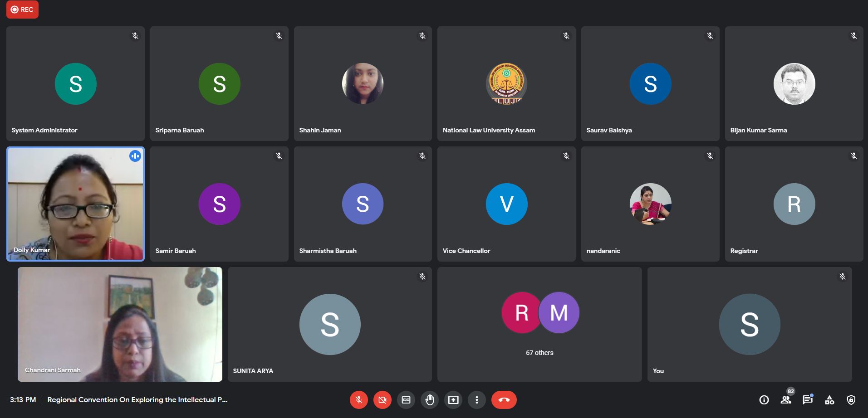Open the more options menu
The height and width of the screenshot is (418, 868).
(x=476, y=400)
